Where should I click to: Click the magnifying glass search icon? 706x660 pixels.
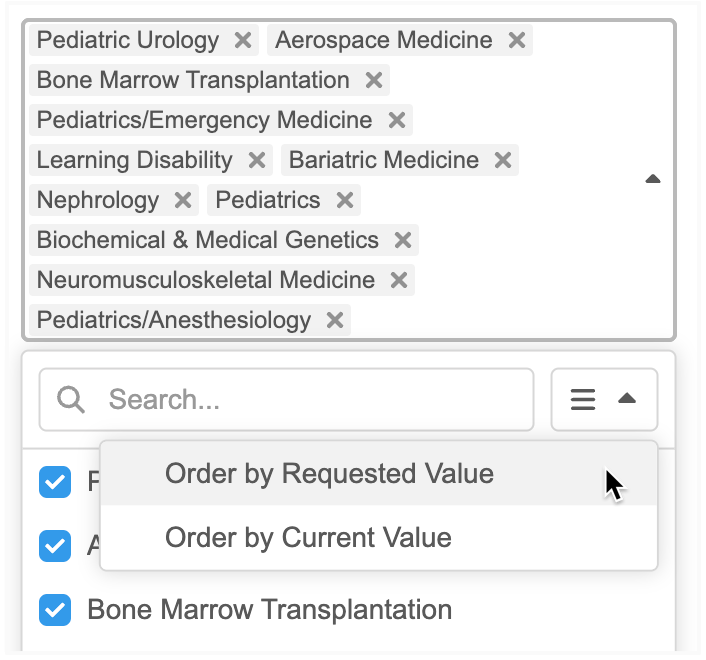(x=71, y=400)
